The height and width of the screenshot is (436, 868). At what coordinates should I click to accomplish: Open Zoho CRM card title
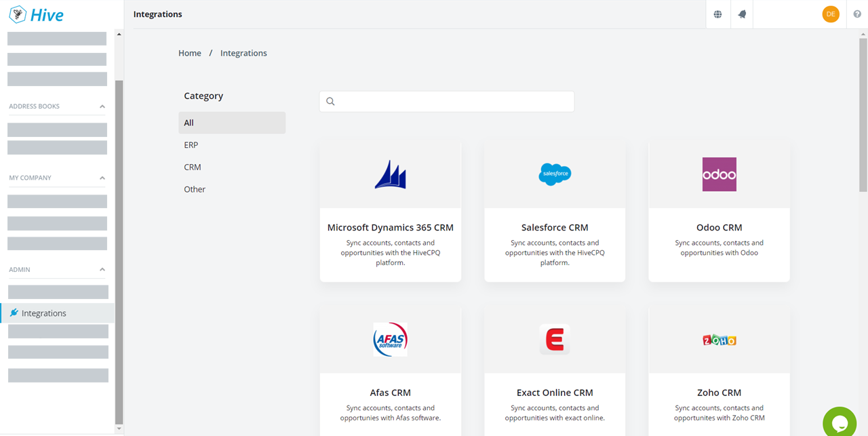click(719, 393)
